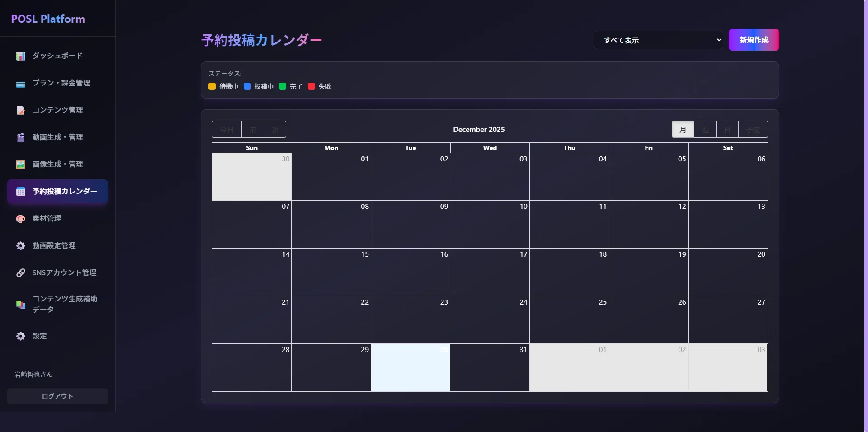Open ダッシュボード menu item
This screenshot has width=868, height=432.
click(57, 56)
